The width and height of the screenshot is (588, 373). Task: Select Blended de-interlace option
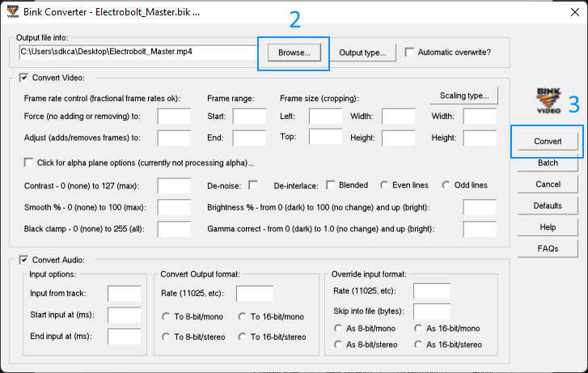(x=331, y=185)
